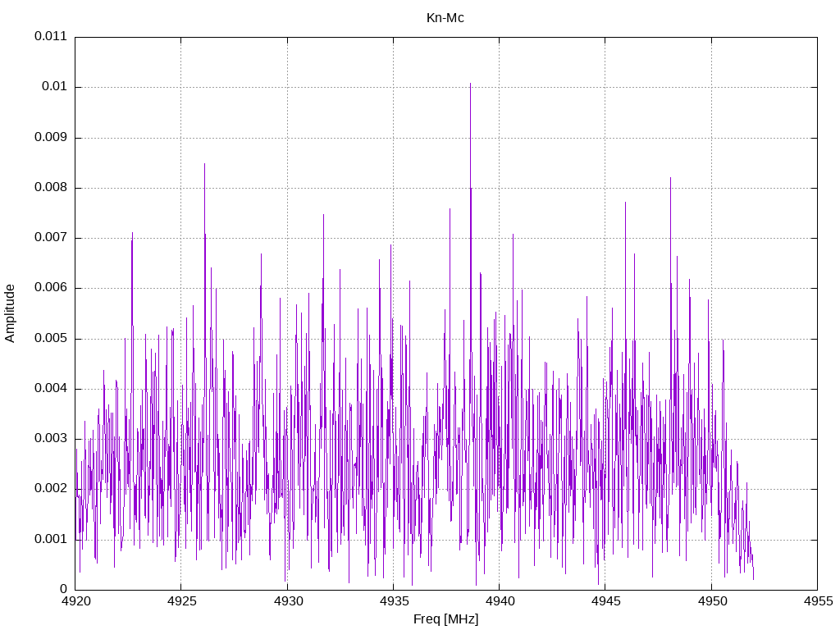Click the y-axis tick label 0.003
This screenshot has height=630, width=840.
click(x=51, y=438)
